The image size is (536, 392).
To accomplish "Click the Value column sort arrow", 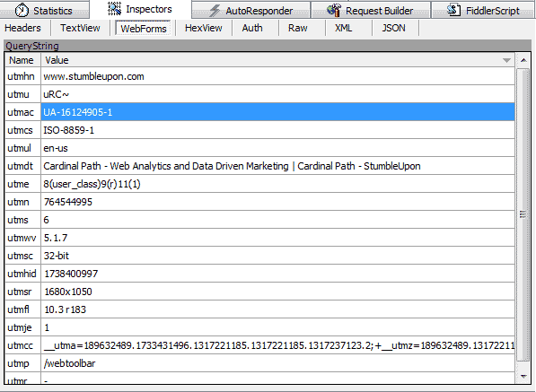I will 506,60.
